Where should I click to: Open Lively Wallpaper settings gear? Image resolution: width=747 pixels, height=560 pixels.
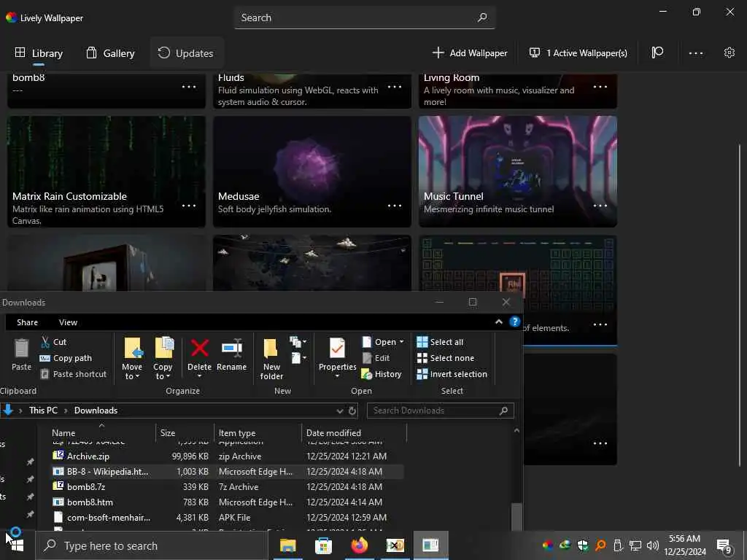(729, 52)
